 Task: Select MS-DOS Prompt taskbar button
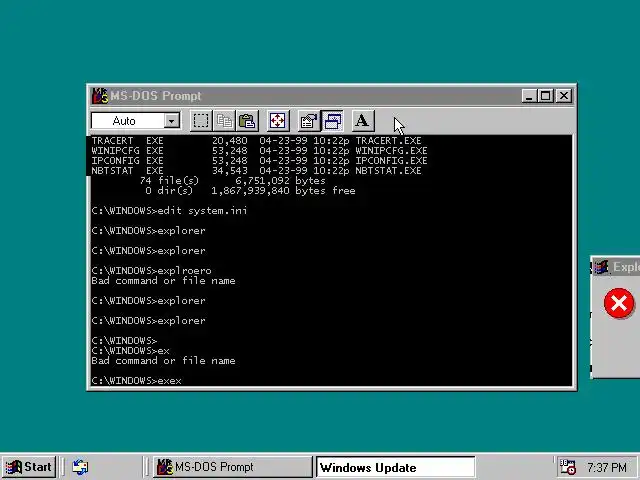click(232, 467)
